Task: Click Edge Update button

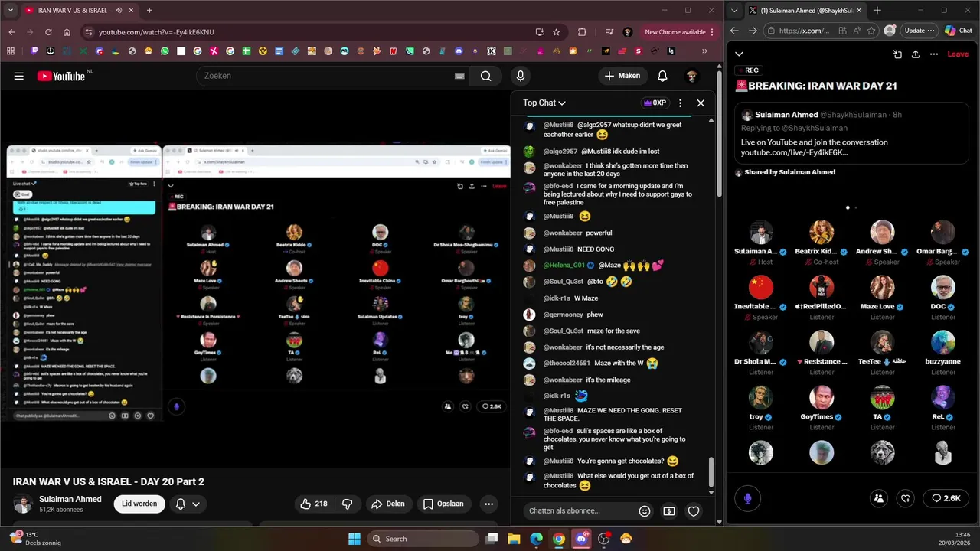Action: [x=919, y=31]
